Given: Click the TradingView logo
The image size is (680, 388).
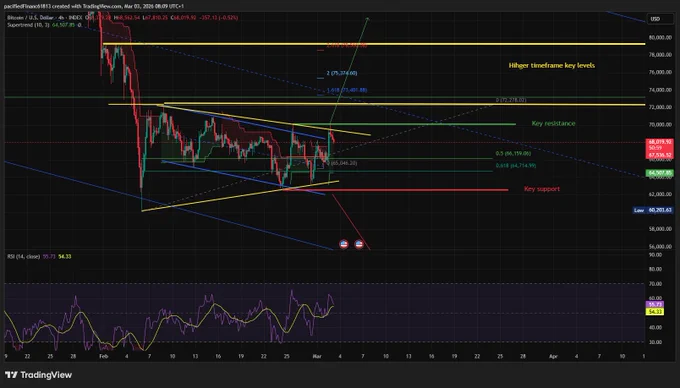Looking at the screenshot, I should pos(38,375).
